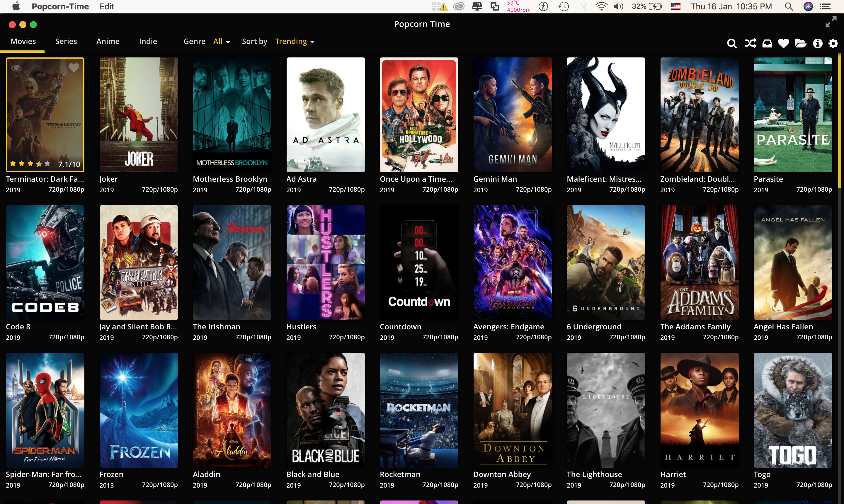Open Notification Center list icon

coord(825,6)
